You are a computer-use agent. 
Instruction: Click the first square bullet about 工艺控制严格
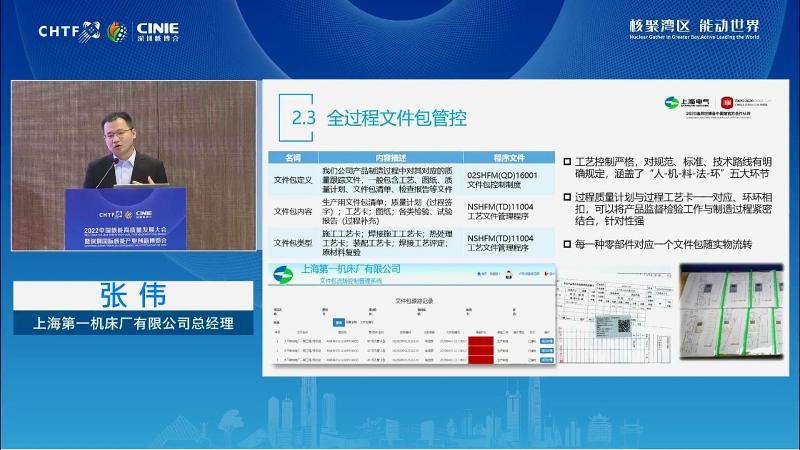(566, 160)
